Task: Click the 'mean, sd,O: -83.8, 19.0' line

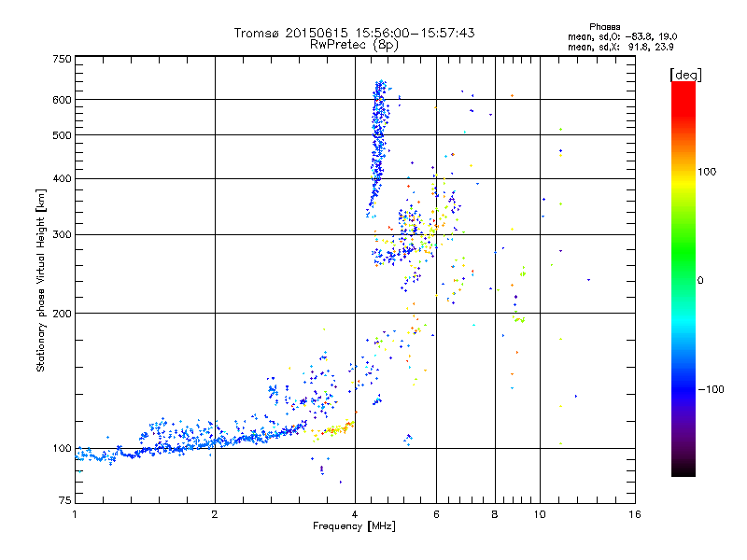Action: [623, 36]
